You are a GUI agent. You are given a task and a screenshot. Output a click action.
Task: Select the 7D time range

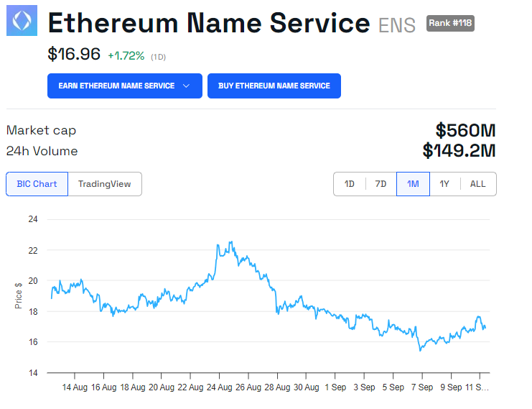[381, 184]
